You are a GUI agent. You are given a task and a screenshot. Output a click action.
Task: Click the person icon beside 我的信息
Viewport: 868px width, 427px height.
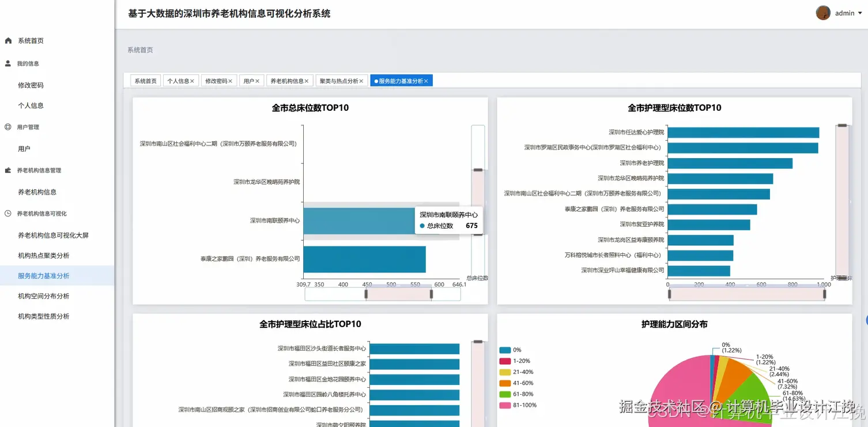point(8,63)
